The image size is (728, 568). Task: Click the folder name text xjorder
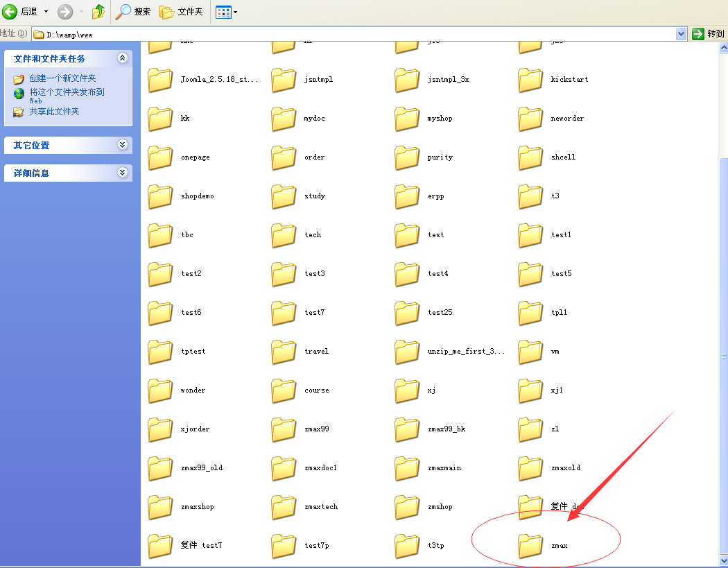click(195, 429)
